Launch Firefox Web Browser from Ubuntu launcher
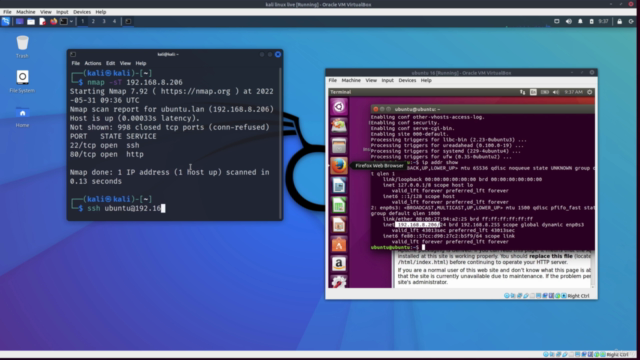 (x=339, y=166)
